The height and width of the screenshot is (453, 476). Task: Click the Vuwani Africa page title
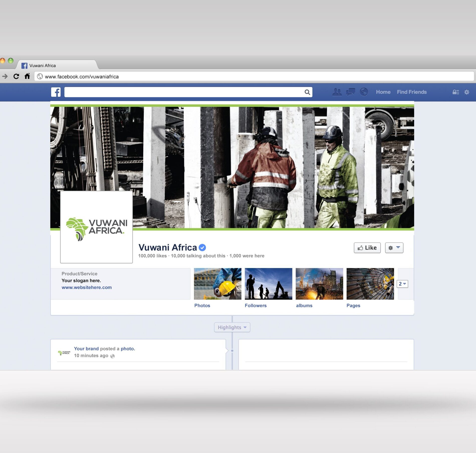(x=168, y=248)
